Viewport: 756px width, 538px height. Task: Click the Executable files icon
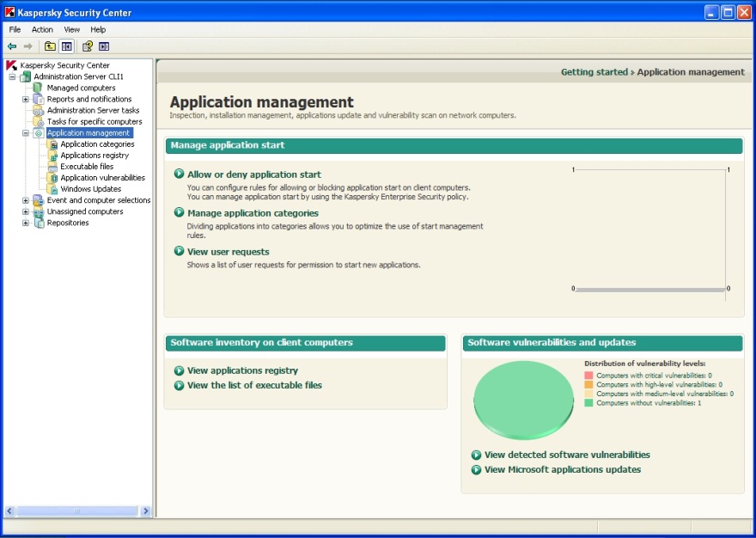click(52, 167)
